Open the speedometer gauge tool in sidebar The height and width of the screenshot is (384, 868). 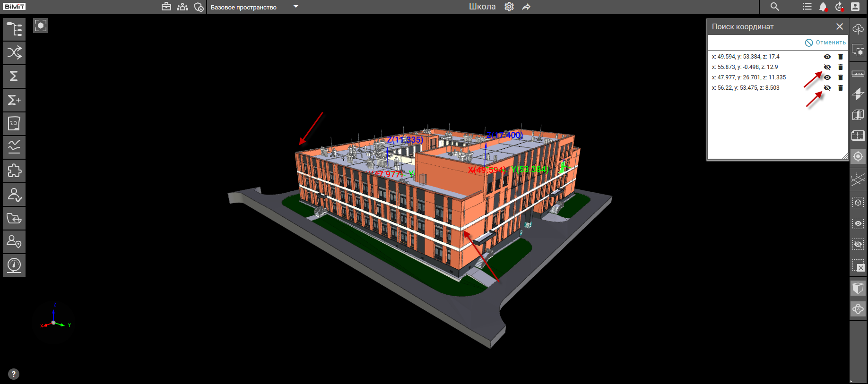coord(14,265)
